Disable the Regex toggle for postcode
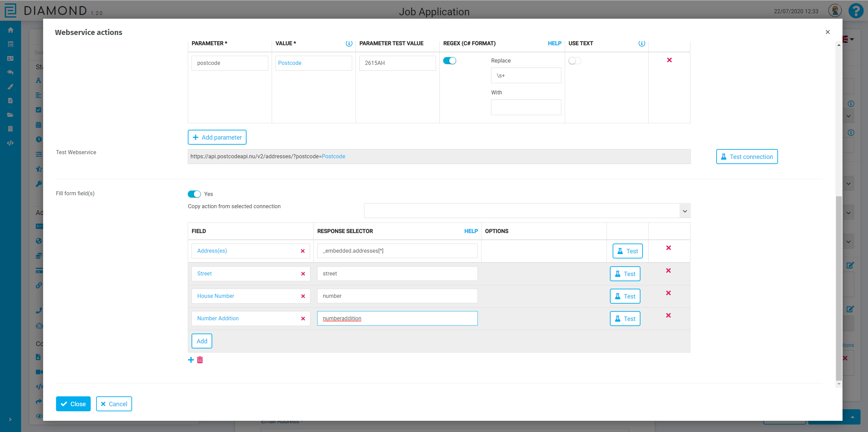Viewport: 868px width, 432px height. [x=450, y=61]
